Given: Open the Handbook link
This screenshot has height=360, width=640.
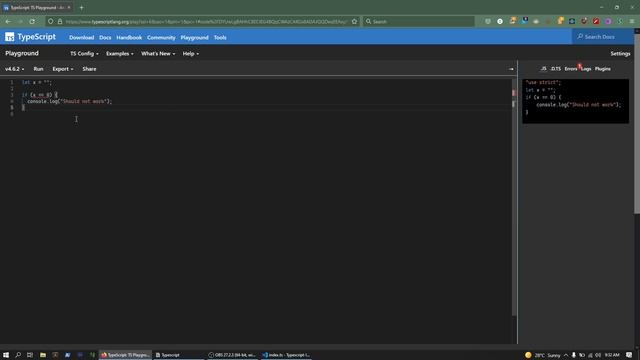Looking at the screenshot, I should [129, 38].
